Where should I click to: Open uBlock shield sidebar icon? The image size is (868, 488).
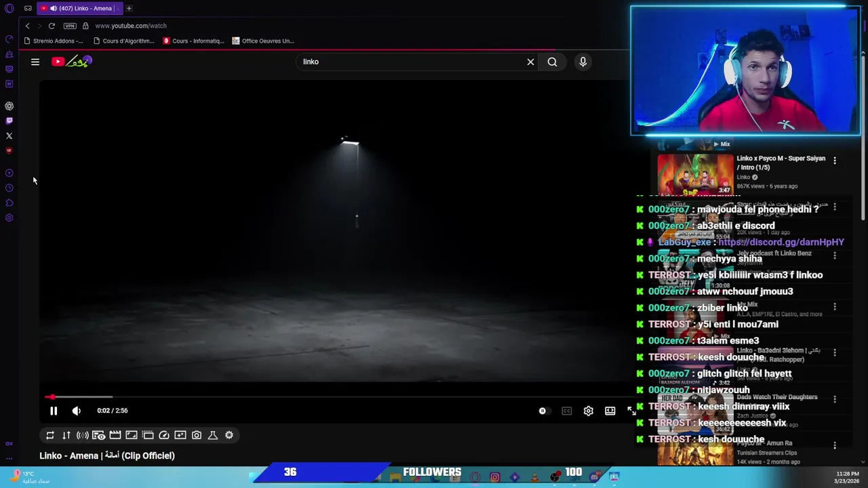[x=9, y=150]
